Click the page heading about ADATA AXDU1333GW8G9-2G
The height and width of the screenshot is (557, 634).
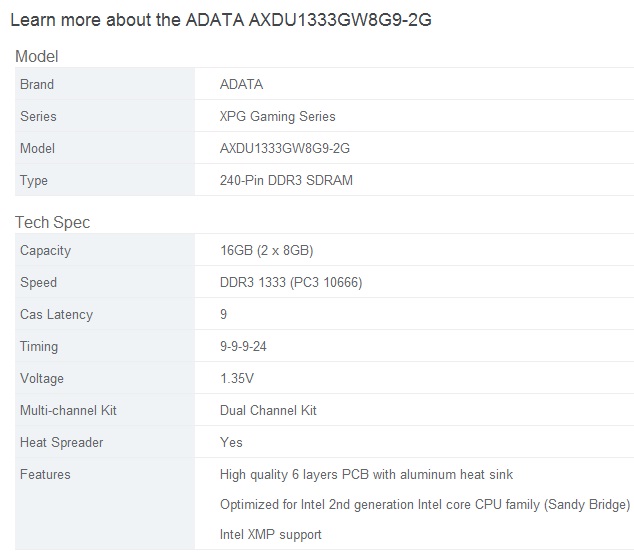click(x=222, y=20)
